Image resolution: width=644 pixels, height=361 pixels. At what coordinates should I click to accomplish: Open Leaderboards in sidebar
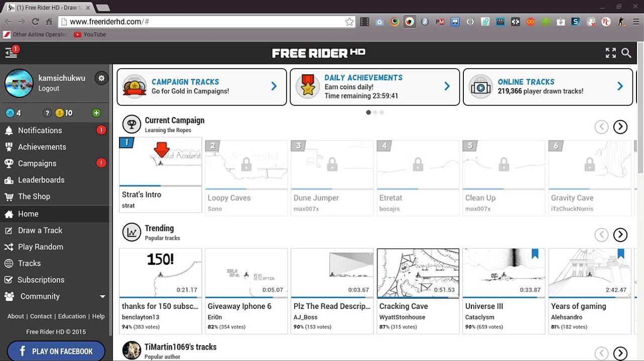pos(55,180)
